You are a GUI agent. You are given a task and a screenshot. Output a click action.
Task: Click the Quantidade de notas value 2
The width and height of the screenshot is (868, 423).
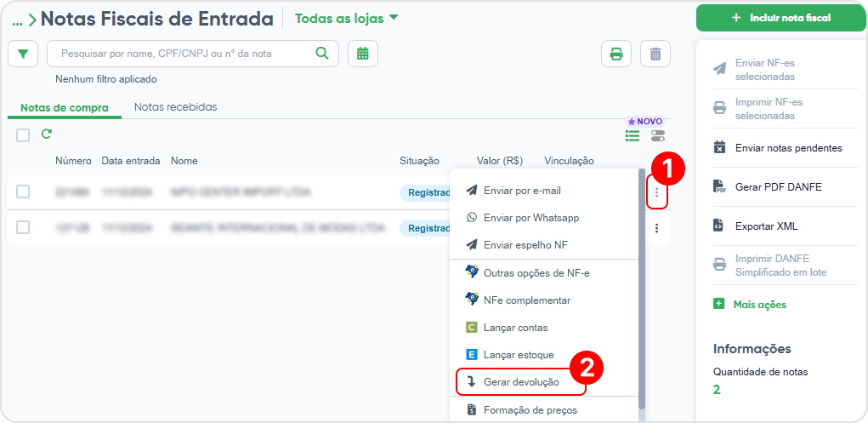717,390
